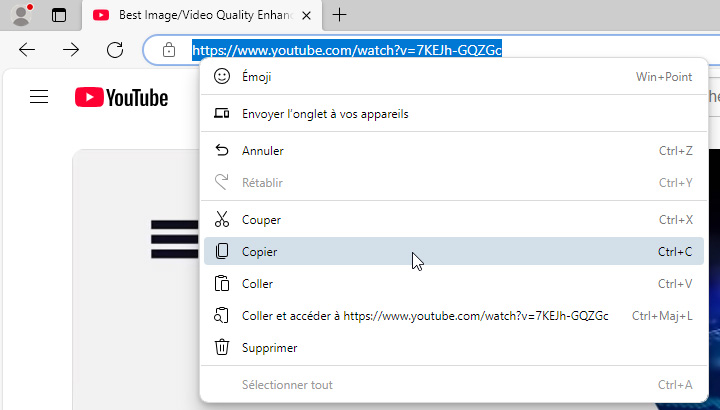Screen dimensions: 720x410
Task: Select Envoyer l'onglet à vos appareils
Action: 454,113
